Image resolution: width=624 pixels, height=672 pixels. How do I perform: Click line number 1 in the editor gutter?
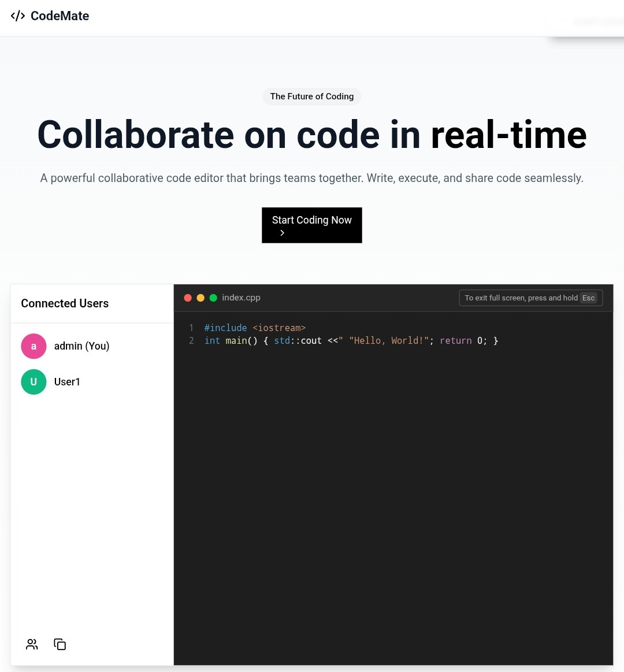pos(191,328)
